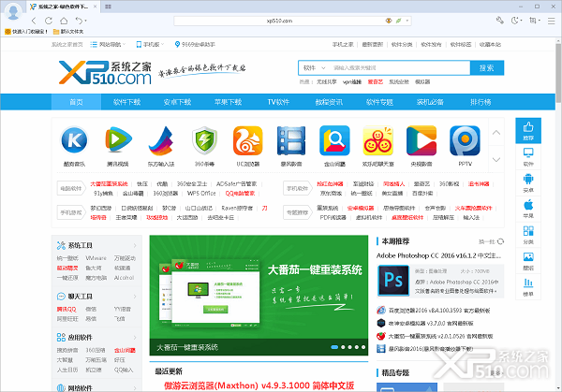
Task: Open the Baofeng film strip icon
Action: click(291, 140)
